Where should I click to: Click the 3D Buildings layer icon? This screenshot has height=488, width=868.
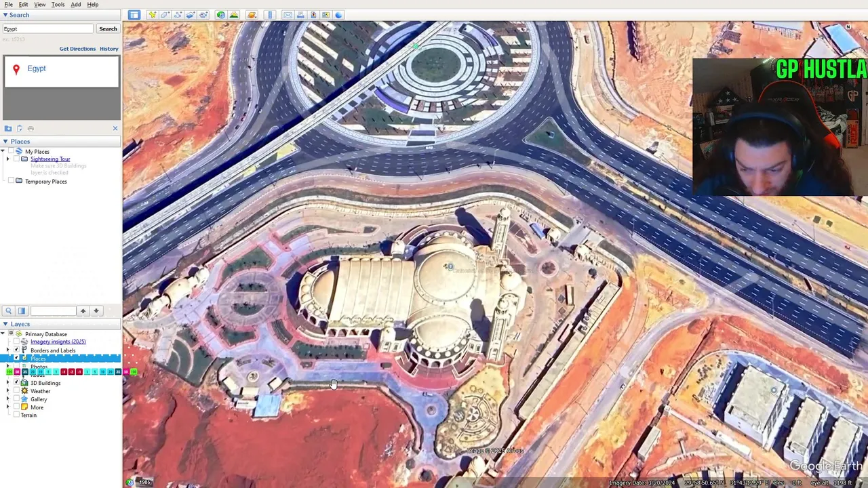[24, 383]
